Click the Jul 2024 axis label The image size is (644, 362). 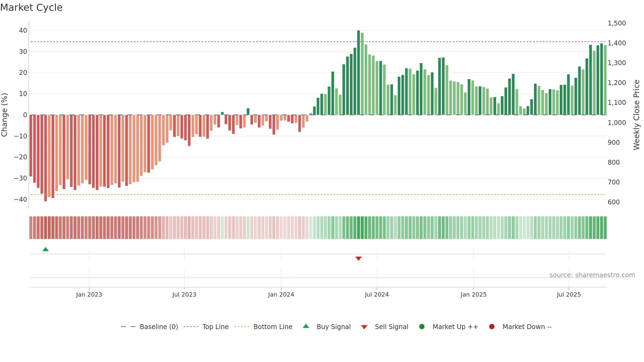click(x=377, y=295)
